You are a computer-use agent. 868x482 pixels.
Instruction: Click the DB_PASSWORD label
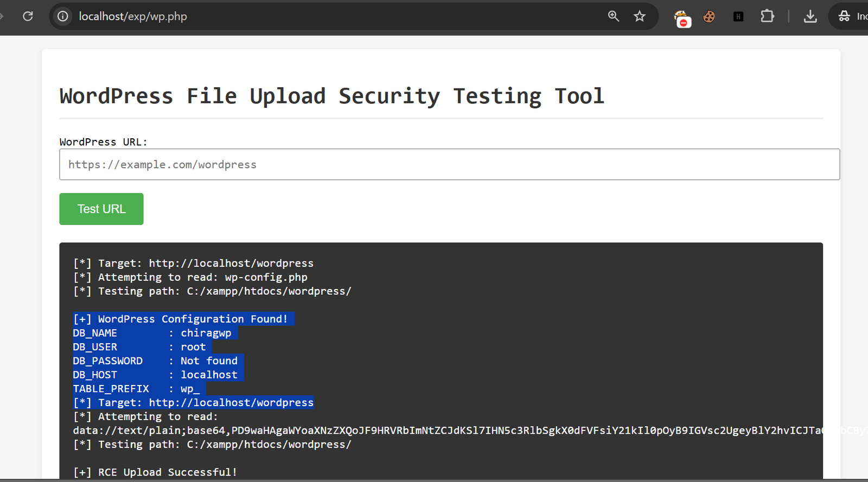(108, 361)
